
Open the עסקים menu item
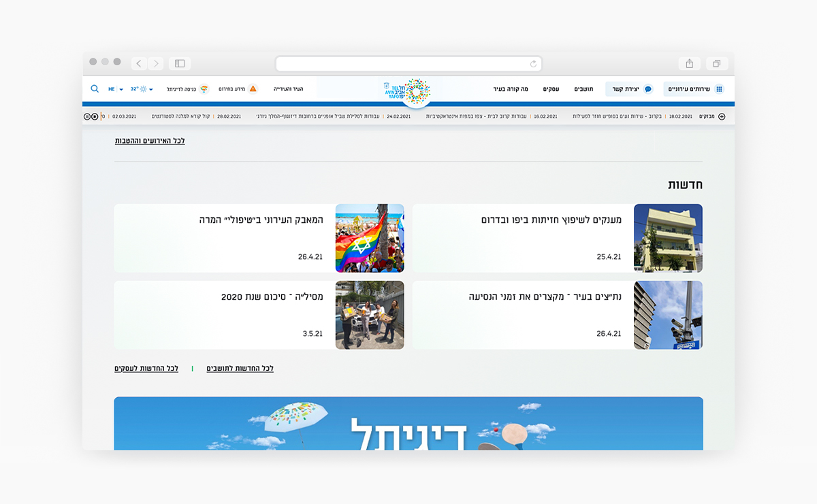coord(551,89)
